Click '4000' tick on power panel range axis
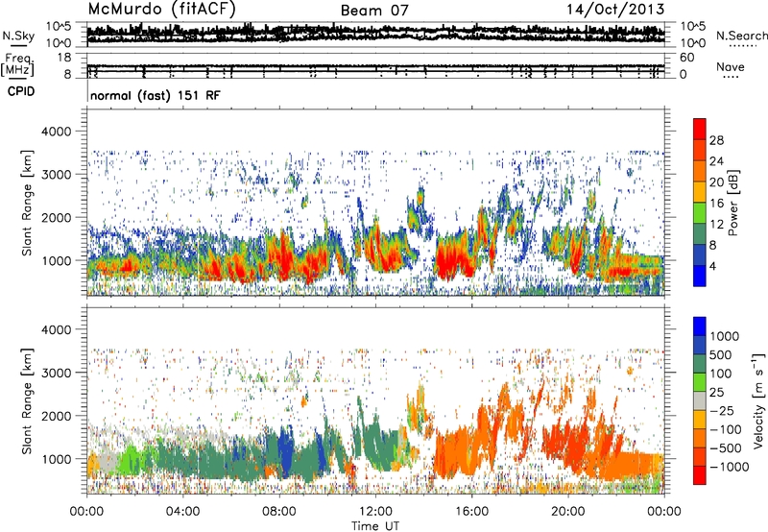This screenshot has width=768, height=532. click(56, 132)
